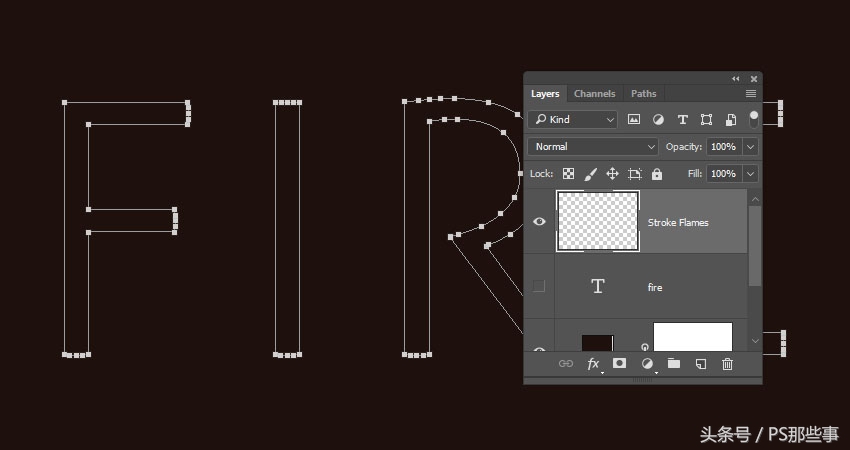
Task: Click the lock position move icon
Action: coord(612,174)
